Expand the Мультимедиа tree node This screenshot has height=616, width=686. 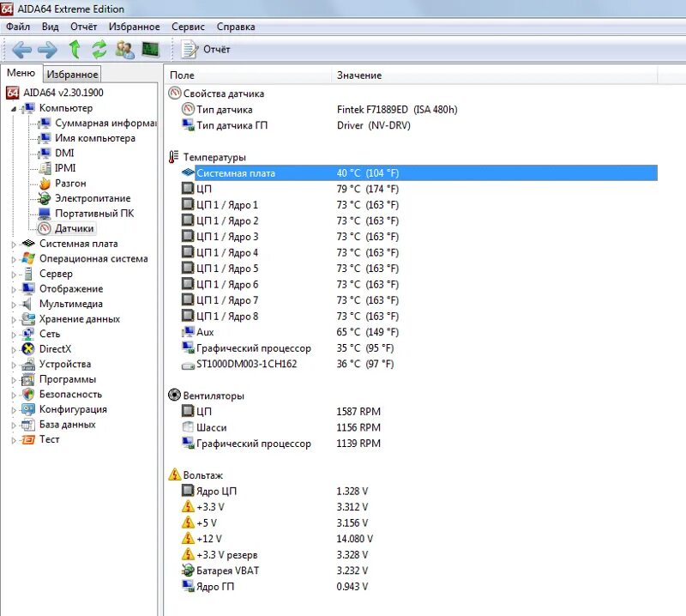click(x=14, y=305)
